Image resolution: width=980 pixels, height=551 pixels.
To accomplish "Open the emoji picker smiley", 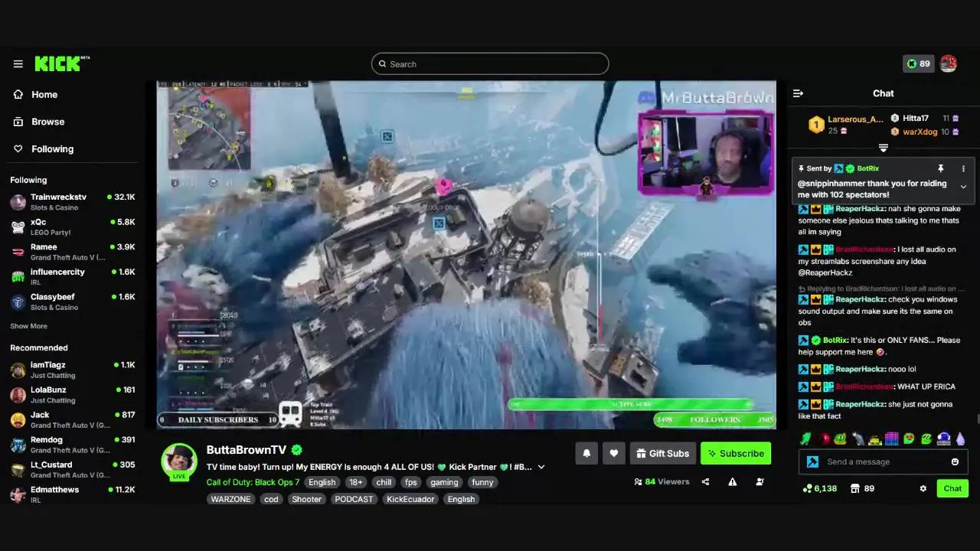I will click(x=955, y=461).
